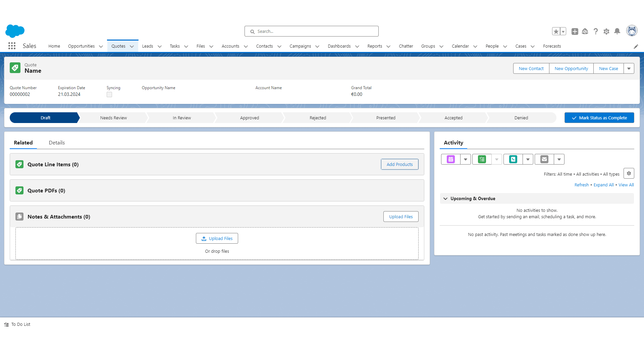The height and width of the screenshot is (362, 644).
Task: Expand the Accounts tab dropdown chevron
Action: (246, 46)
